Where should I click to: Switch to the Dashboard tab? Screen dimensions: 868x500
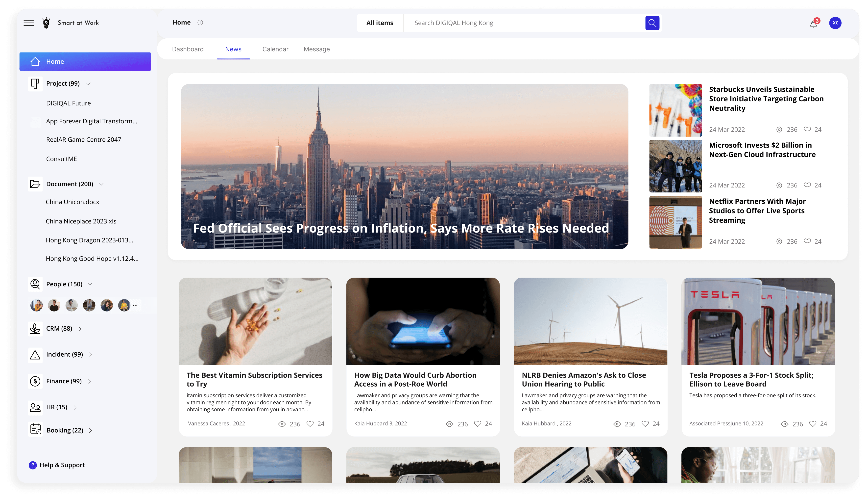188,49
